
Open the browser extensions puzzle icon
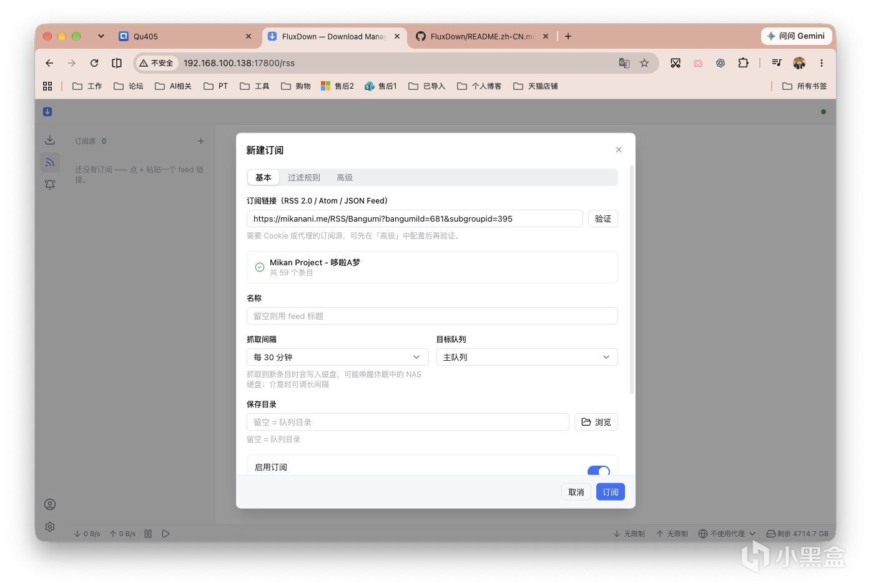743,63
